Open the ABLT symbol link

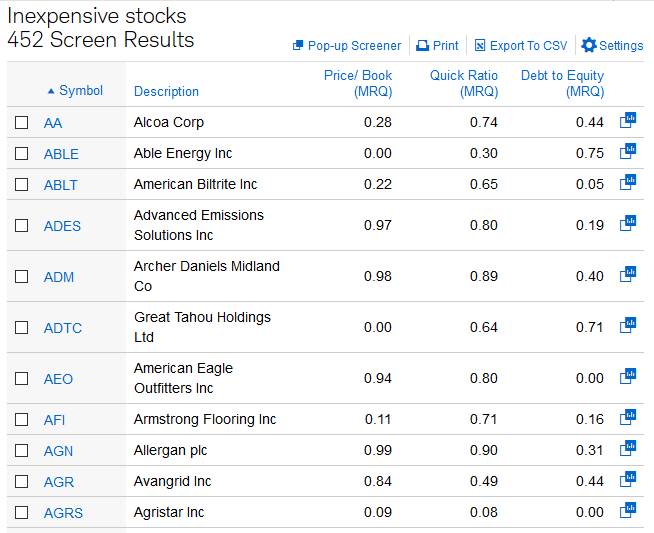coord(60,185)
